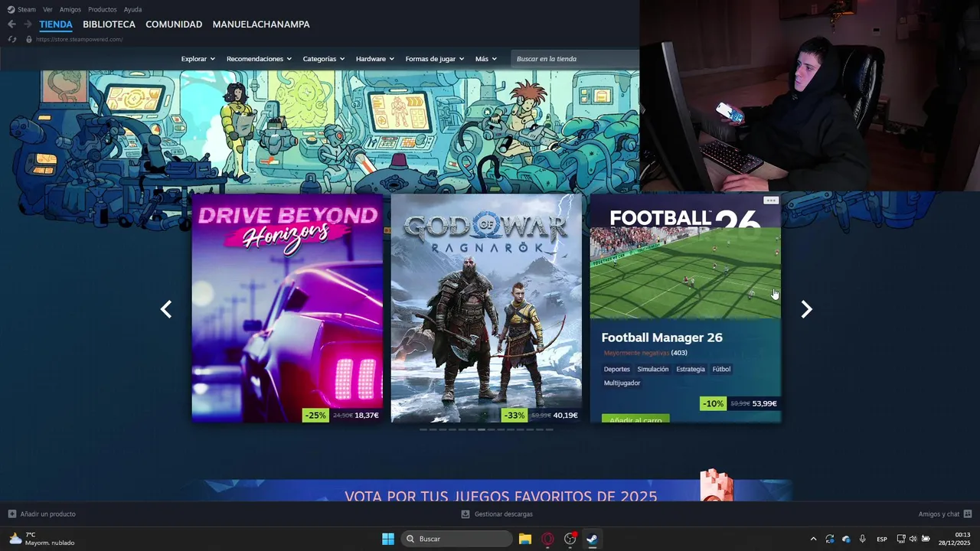This screenshot has height=551, width=980.
Task: Open Gestionar descargas
Action: [x=497, y=514]
